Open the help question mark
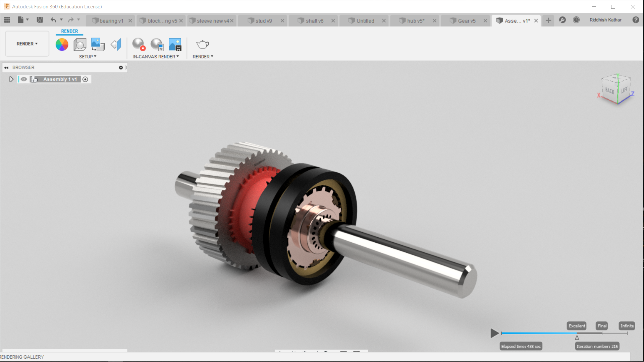Image resolution: width=644 pixels, height=362 pixels. click(x=636, y=20)
